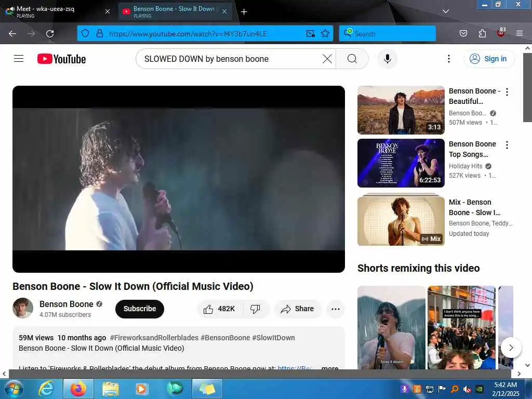Launch Internet Explorer from taskbar
The width and height of the screenshot is (532, 399).
point(46,389)
